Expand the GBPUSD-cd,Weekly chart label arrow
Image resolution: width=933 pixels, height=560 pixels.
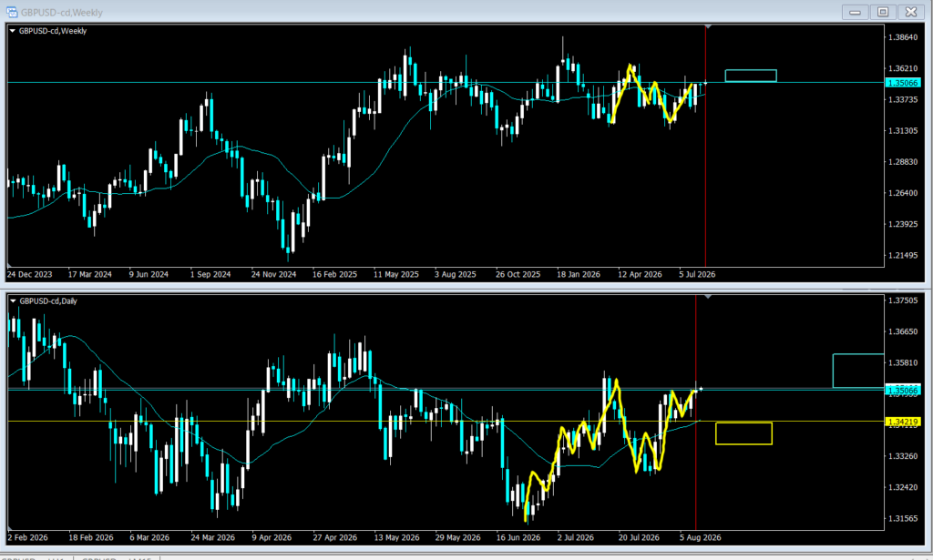coord(13,31)
